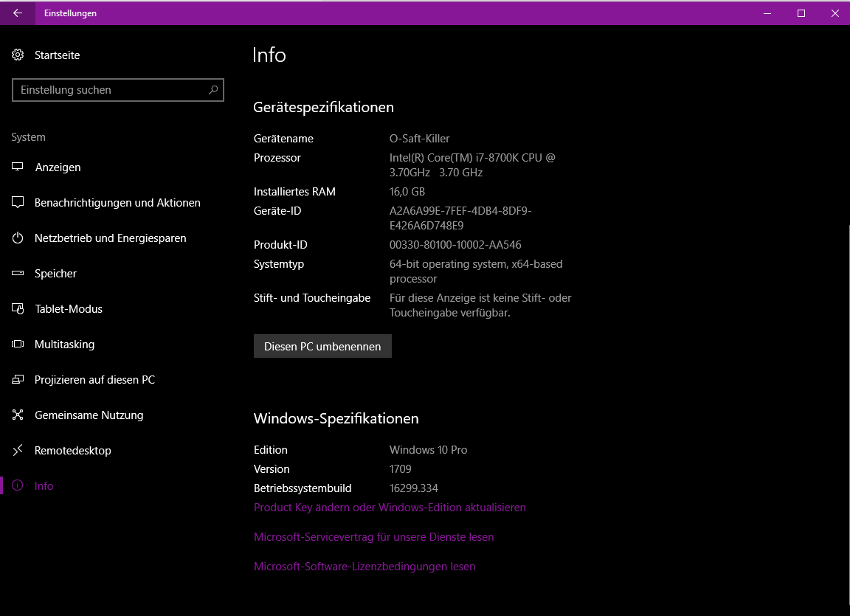
Task: Minimize the Einstellungen window
Action: click(767, 13)
